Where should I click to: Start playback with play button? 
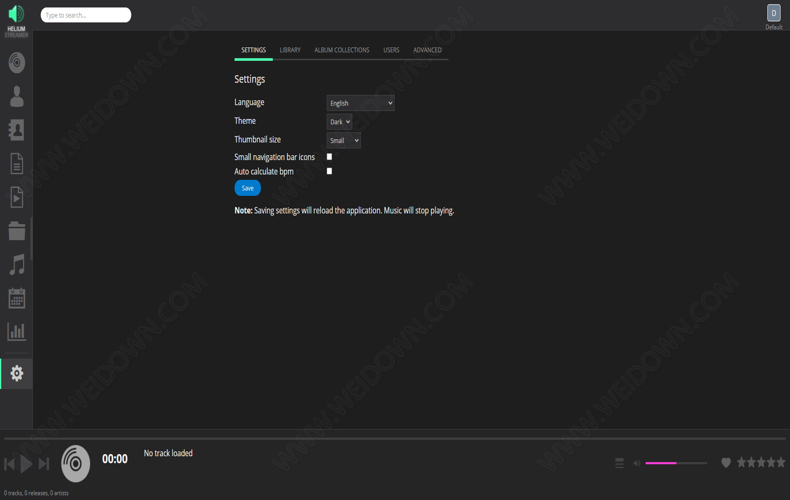tap(26, 464)
